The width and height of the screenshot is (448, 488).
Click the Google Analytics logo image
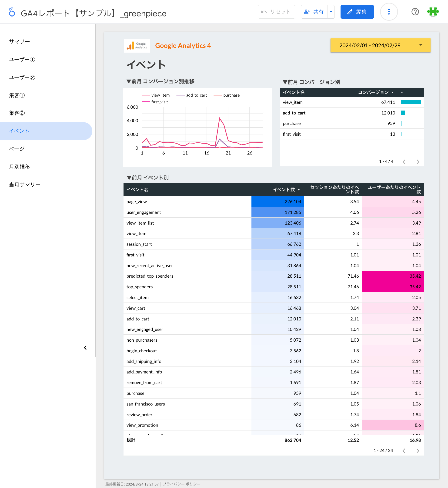click(x=137, y=46)
